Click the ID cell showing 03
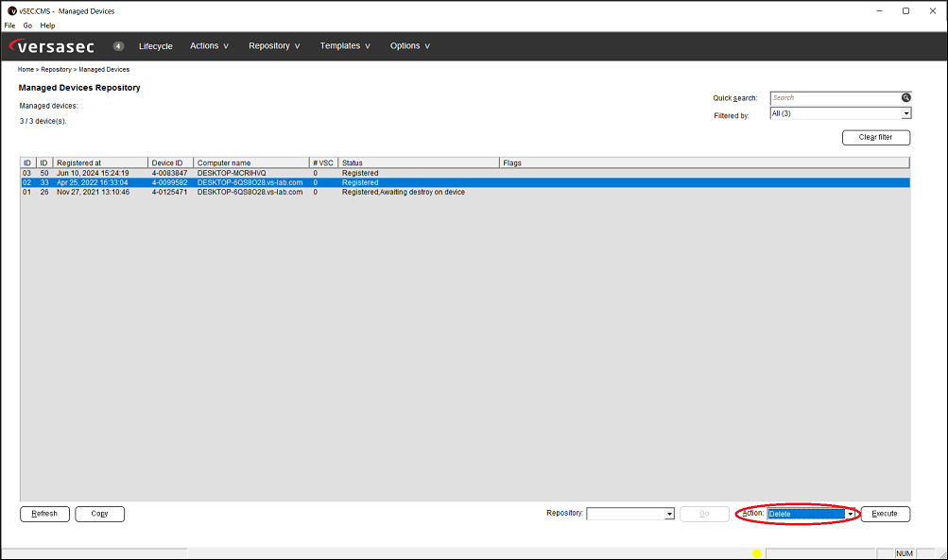This screenshot has width=948, height=560. pos(26,173)
